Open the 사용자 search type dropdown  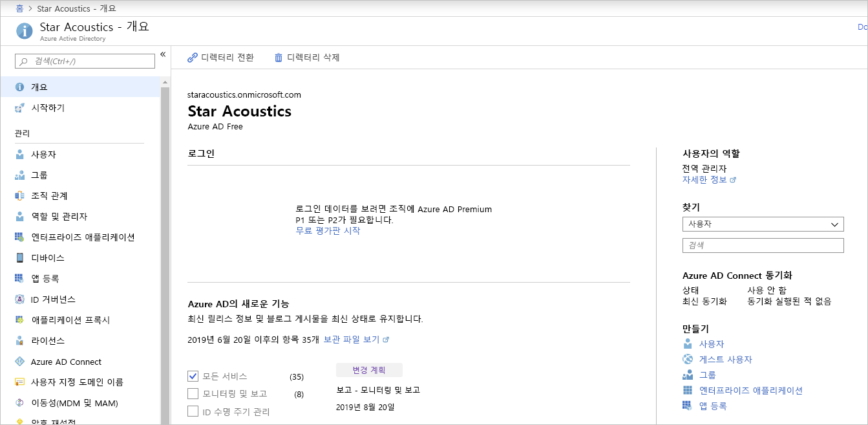coord(763,224)
